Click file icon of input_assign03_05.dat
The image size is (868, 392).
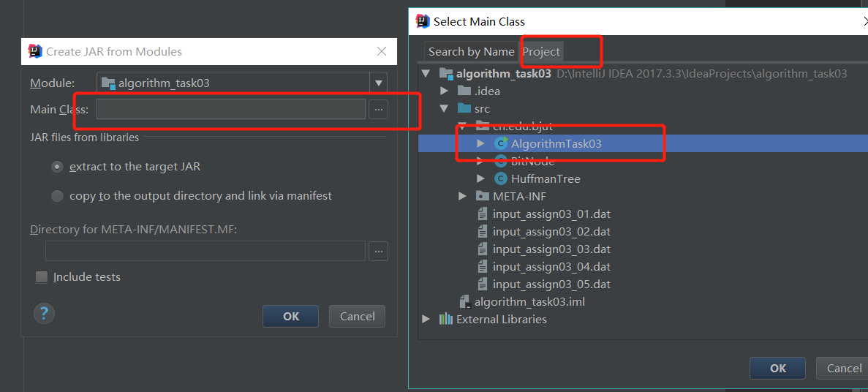483,284
